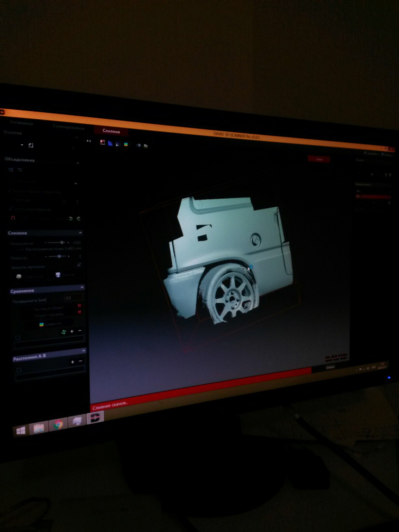Click the plus icon under Расстояния A-B
The image size is (399, 532).
[72, 362]
